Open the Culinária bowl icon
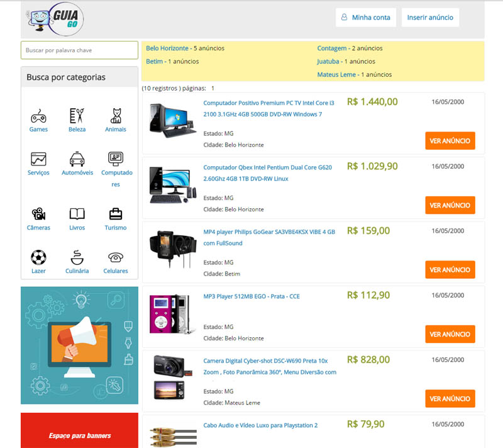This screenshot has width=503, height=448. [77, 257]
